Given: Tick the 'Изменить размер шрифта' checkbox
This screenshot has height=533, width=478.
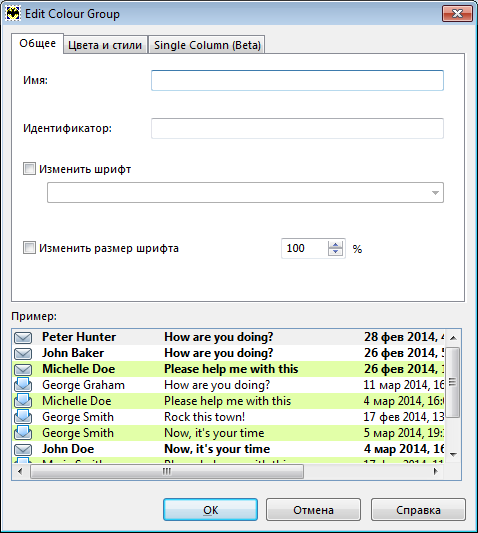Looking at the screenshot, I should click(29, 248).
